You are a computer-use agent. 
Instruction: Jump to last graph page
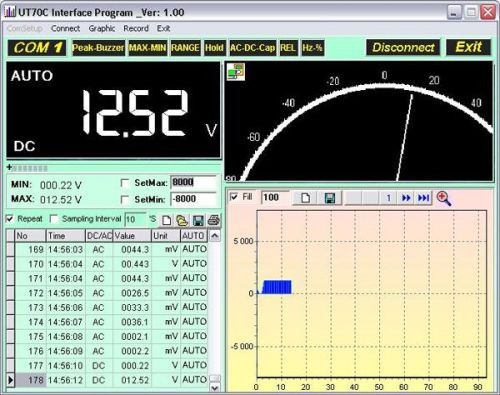[423, 198]
